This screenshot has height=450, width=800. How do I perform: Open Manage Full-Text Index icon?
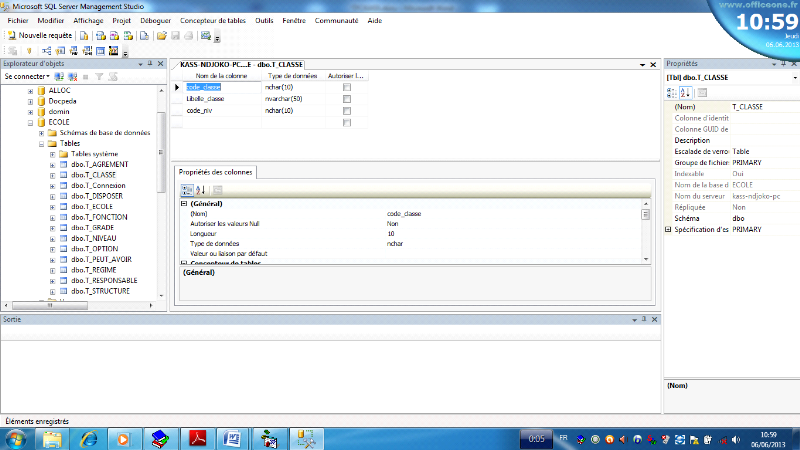pos(74,51)
